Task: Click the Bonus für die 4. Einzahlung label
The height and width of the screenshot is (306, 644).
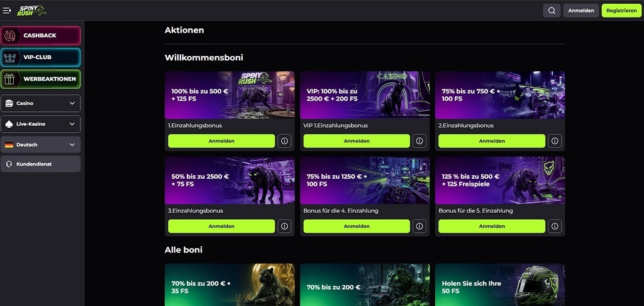Action: pyautogui.click(x=341, y=210)
